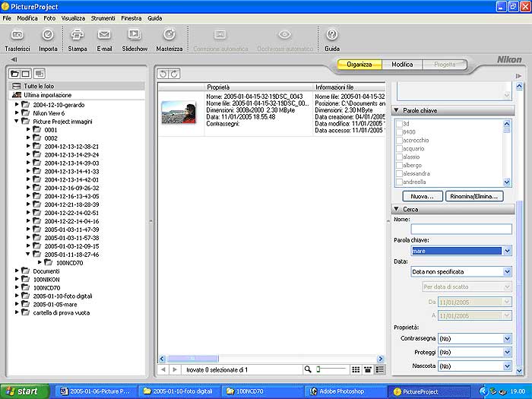
Task: Open the Contrassegna dropdown
Action: [507, 339]
